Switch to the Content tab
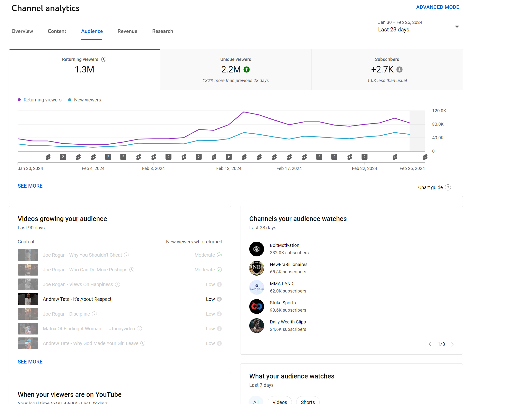 [57, 31]
